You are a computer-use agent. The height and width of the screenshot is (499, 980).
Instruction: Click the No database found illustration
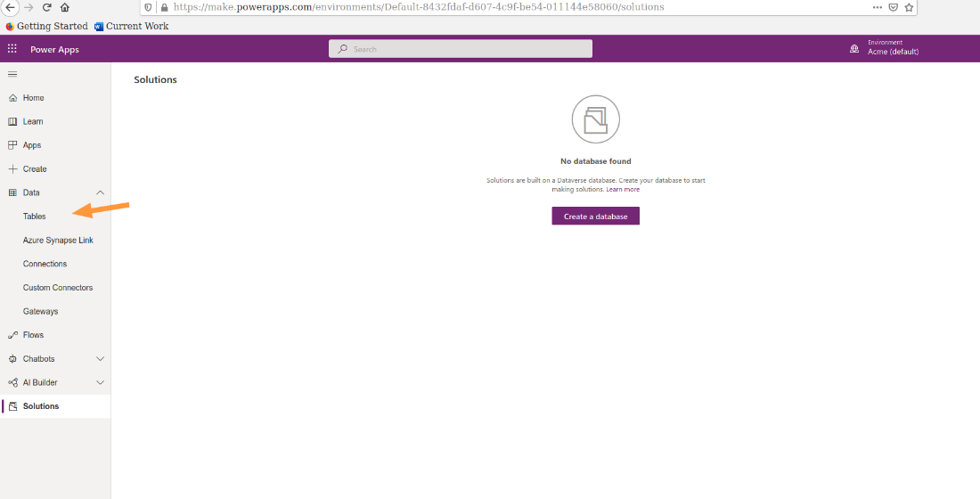point(596,119)
